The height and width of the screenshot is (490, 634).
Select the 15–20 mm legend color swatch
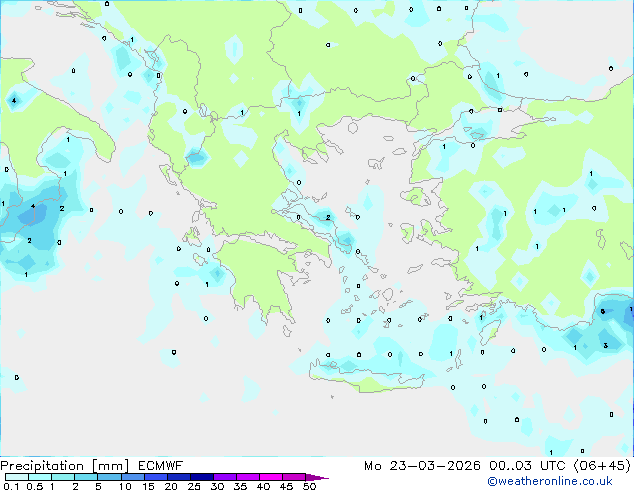click(x=155, y=477)
